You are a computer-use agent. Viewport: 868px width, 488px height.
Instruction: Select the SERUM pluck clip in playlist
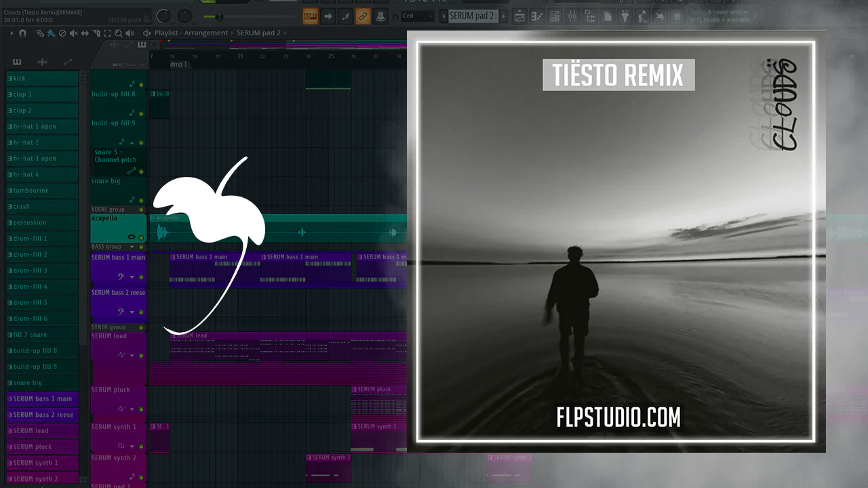pos(378,405)
